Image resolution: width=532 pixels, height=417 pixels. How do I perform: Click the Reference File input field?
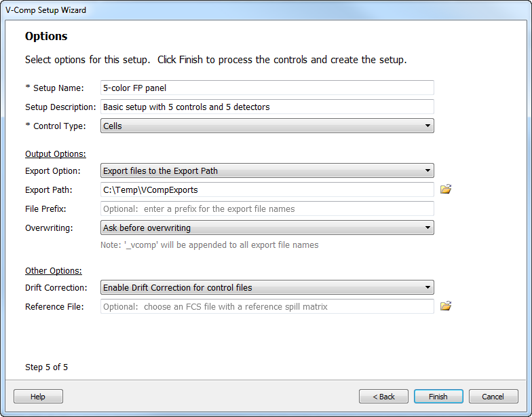point(267,306)
